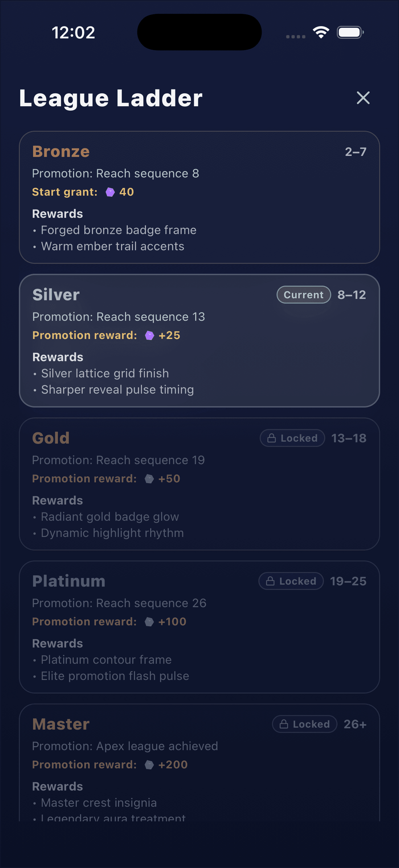Tap the 8–12 range label on Silver

tap(352, 295)
